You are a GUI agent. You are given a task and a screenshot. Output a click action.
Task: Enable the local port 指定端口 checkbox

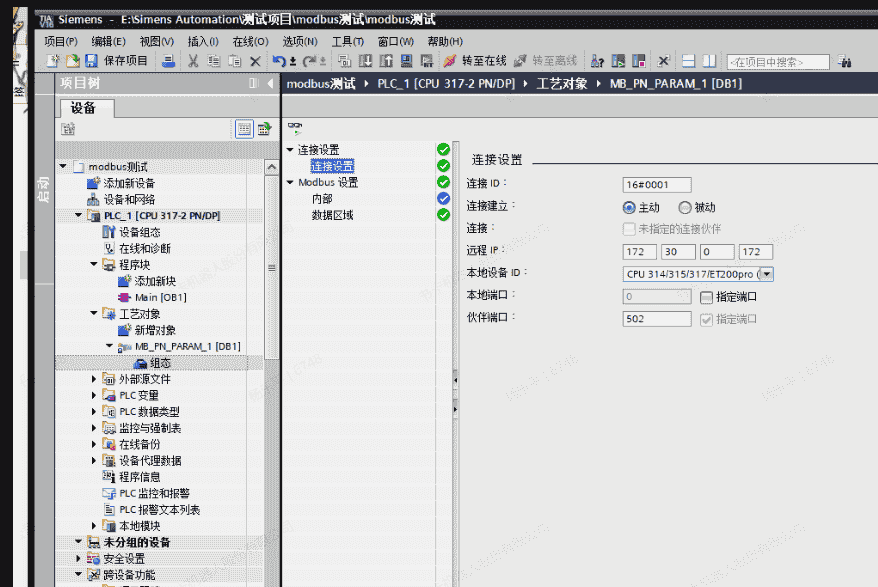click(706, 297)
